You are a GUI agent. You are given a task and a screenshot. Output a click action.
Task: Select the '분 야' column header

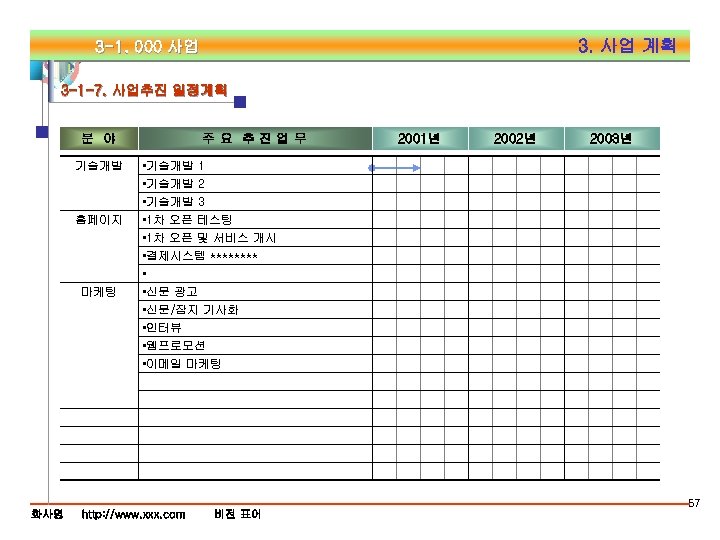click(99, 138)
